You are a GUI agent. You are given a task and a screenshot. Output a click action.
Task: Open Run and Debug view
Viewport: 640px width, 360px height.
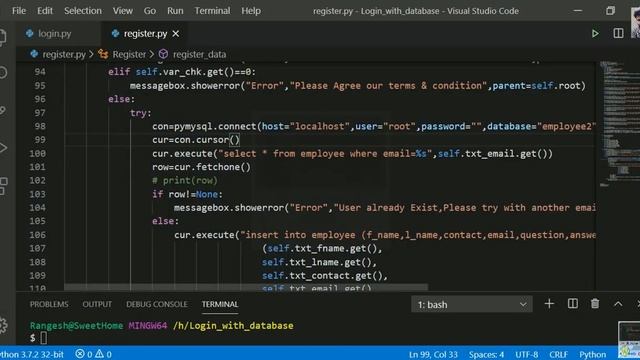[2, 147]
